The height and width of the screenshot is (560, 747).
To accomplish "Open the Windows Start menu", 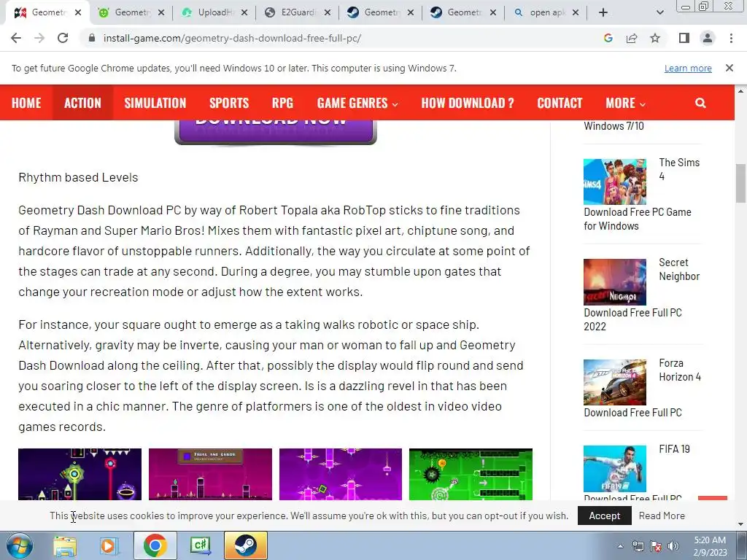I will 19,545.
